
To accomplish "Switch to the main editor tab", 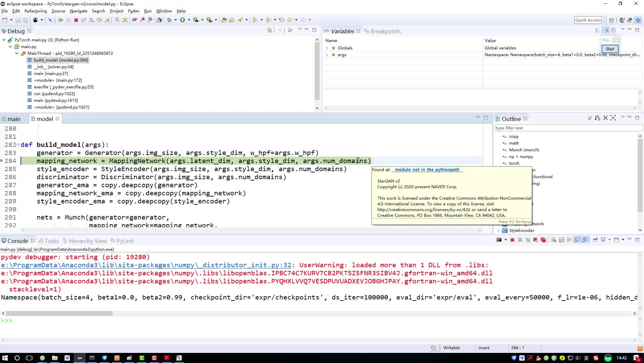I will [11, 119].
